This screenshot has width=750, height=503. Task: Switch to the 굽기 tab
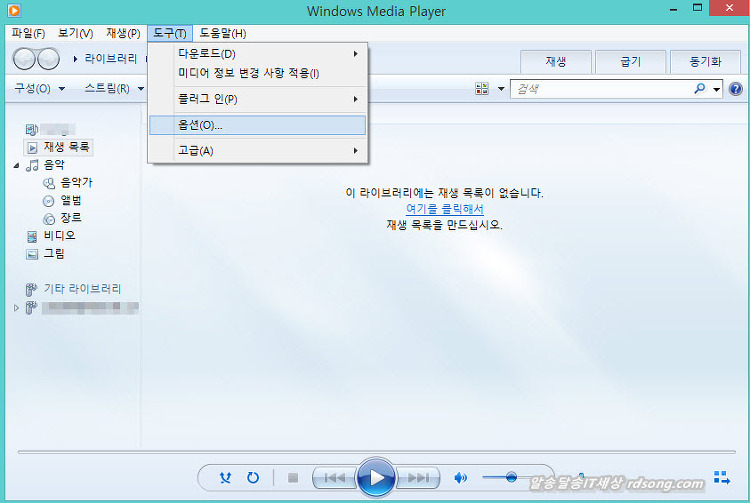click(630, 62)
